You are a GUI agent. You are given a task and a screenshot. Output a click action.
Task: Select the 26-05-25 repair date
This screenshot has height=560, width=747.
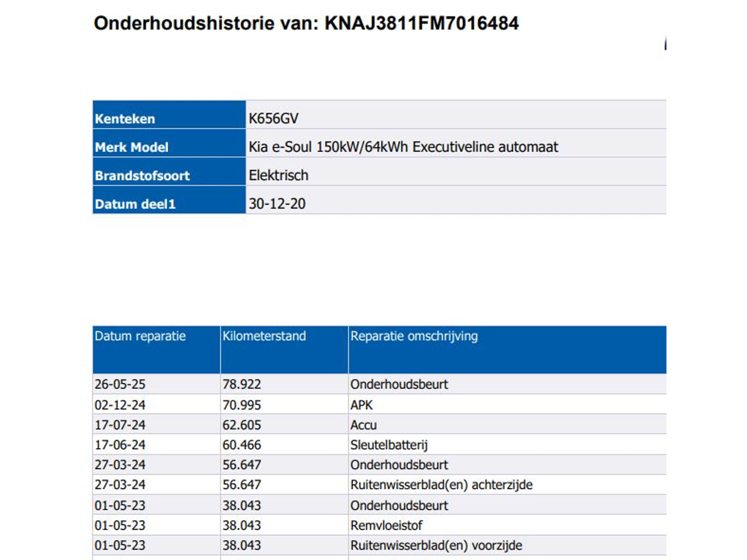click(120, 384)
